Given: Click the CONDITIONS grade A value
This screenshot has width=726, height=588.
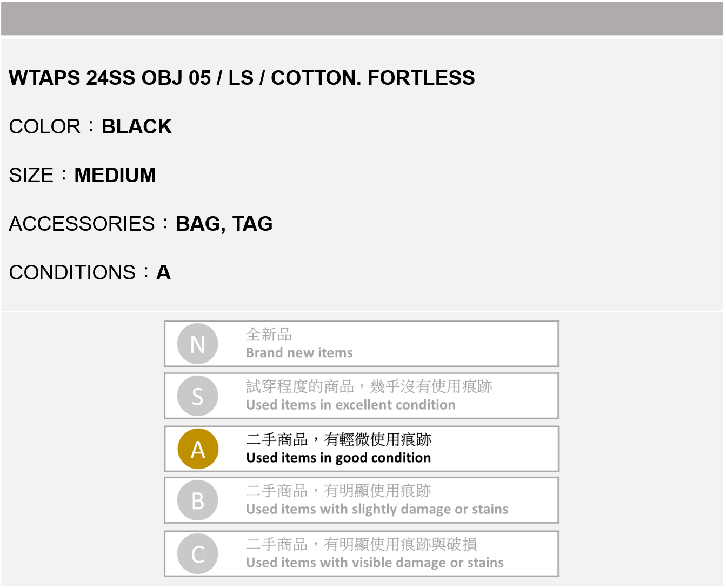Looking at the screenshot, I should coord(163,272).
